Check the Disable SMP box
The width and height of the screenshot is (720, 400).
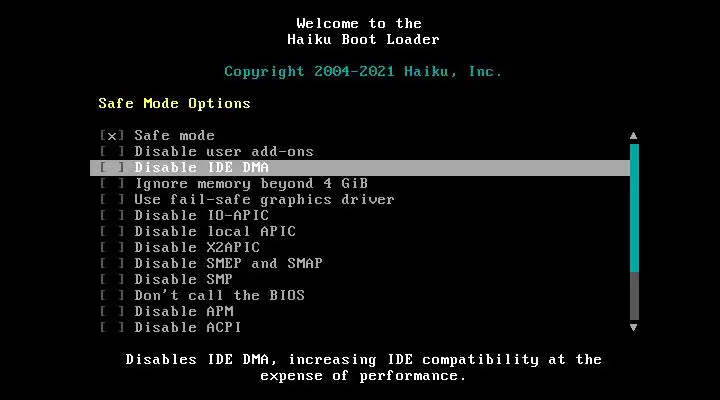click(112, 279)
